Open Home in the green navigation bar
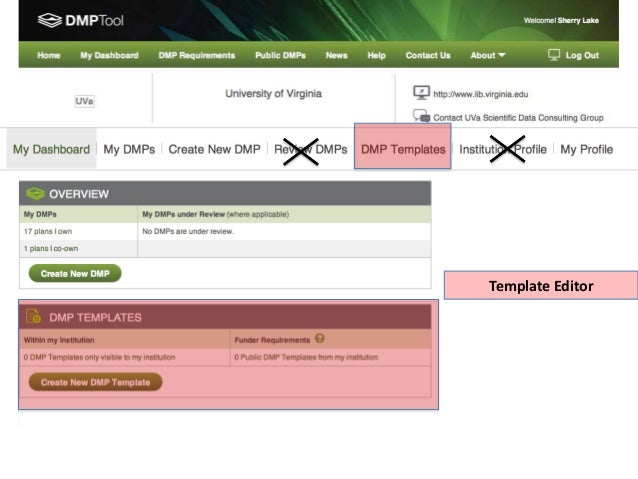 49,55
